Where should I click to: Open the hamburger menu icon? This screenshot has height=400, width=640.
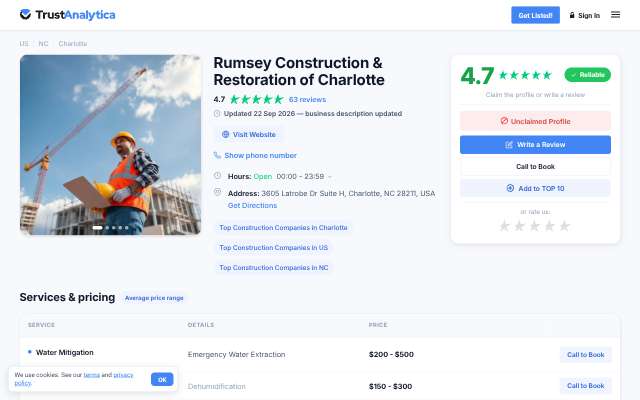(x=615, y=15)
